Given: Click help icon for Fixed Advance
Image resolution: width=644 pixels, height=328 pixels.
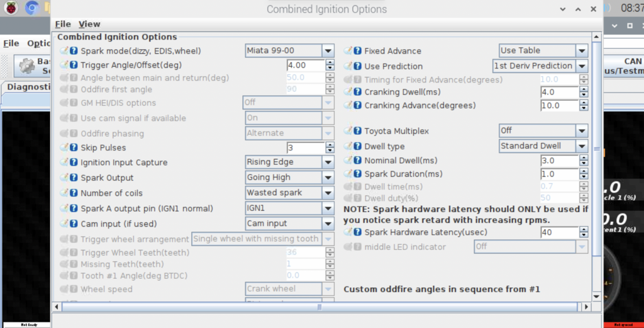Looking at the screenshot, I should (358, 51).
